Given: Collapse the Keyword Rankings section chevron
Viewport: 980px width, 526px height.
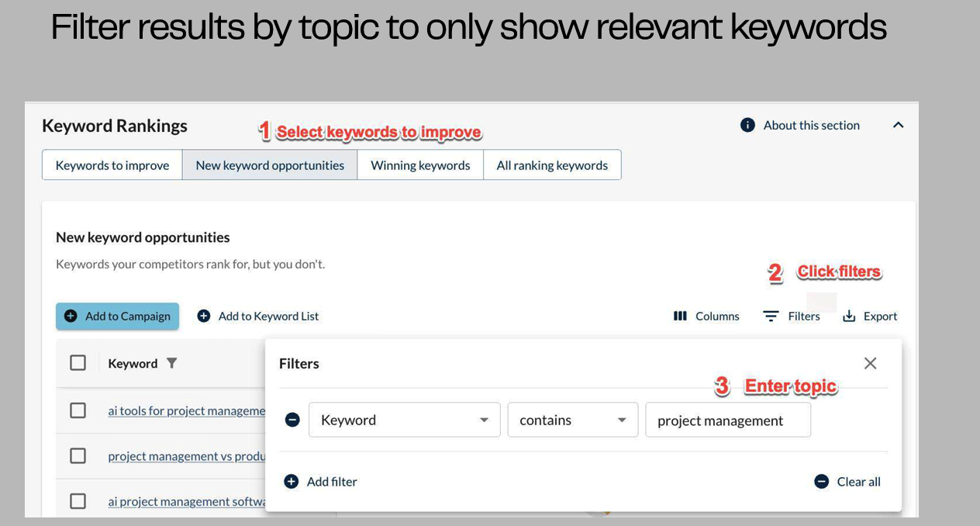Looking at the screenshot, I should 898,125.
